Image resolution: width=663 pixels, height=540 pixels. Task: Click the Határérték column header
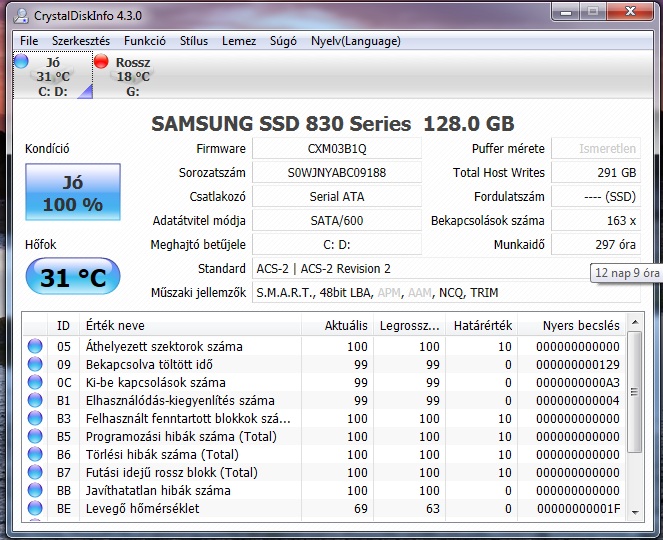click(481, 326)
